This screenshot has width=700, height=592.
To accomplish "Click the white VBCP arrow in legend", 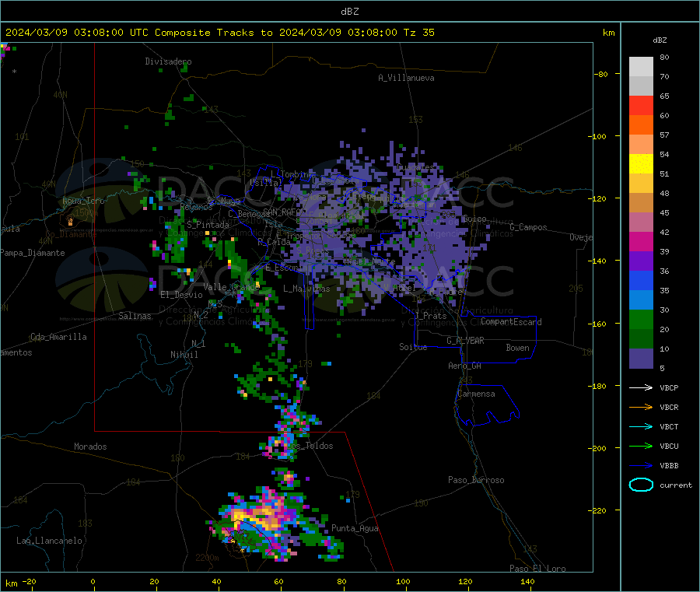I will [641, 387].
